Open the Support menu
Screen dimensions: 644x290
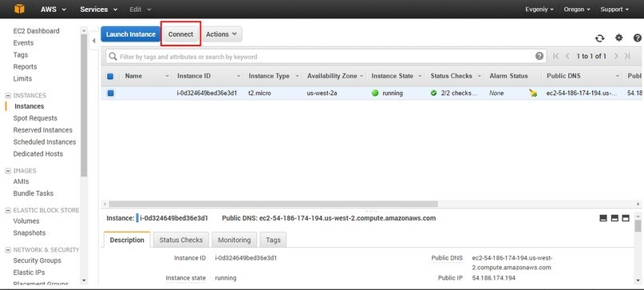[614, 9]
